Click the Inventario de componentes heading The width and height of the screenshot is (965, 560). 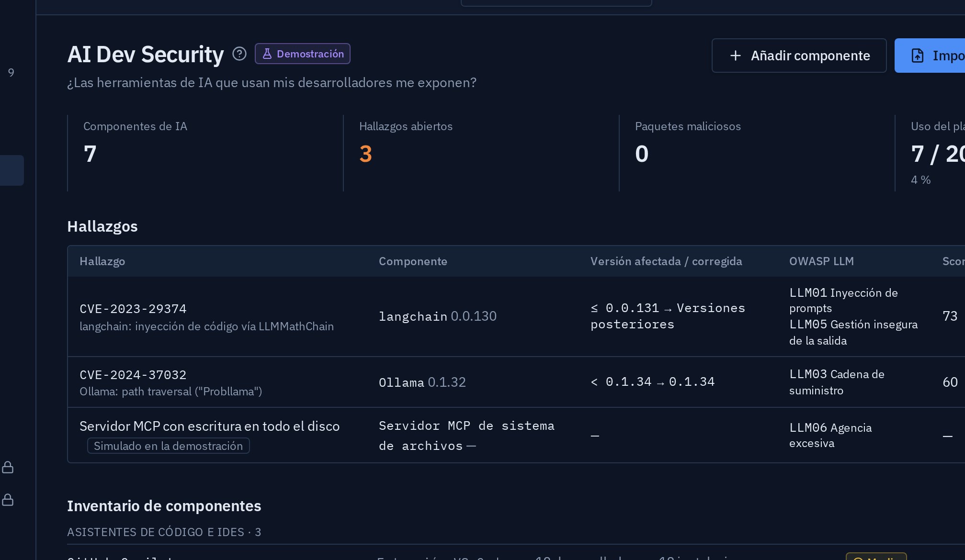point(164,506)
